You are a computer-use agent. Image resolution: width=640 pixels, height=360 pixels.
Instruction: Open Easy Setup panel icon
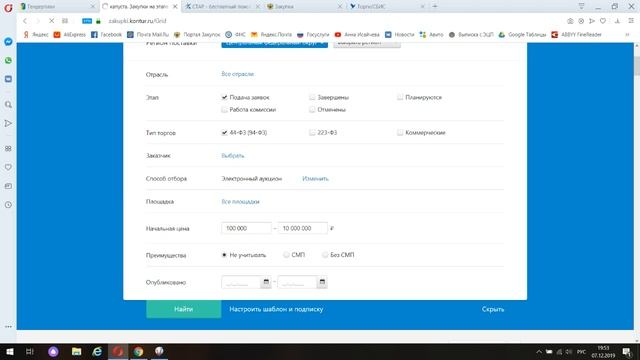[631, 21]
